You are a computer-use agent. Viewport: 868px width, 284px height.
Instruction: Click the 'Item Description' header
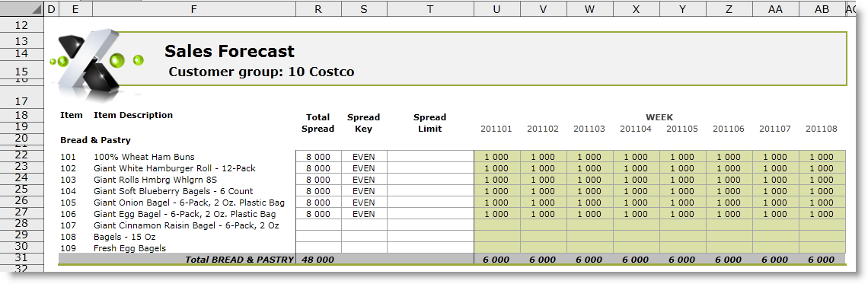pos(133,115)
